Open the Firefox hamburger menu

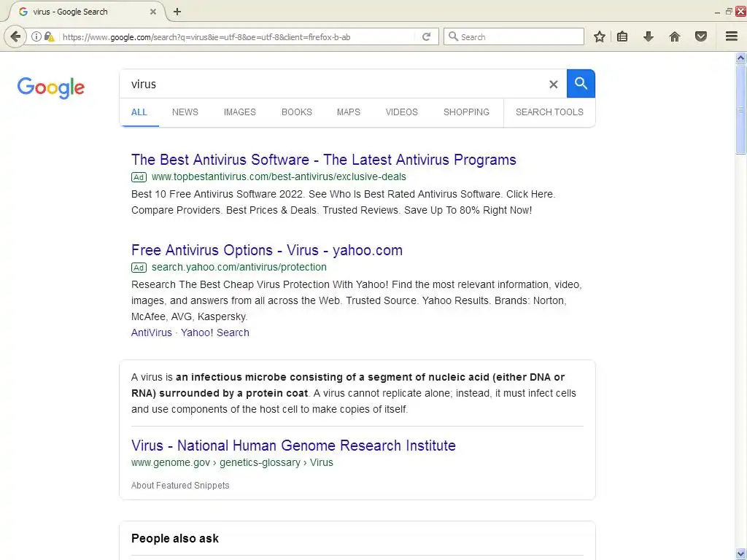(x=732, y=36)
